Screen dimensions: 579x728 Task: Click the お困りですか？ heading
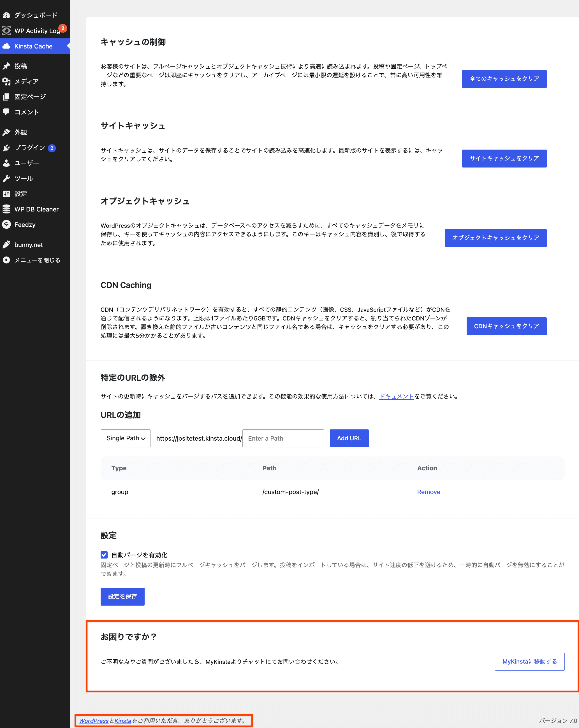129,637
